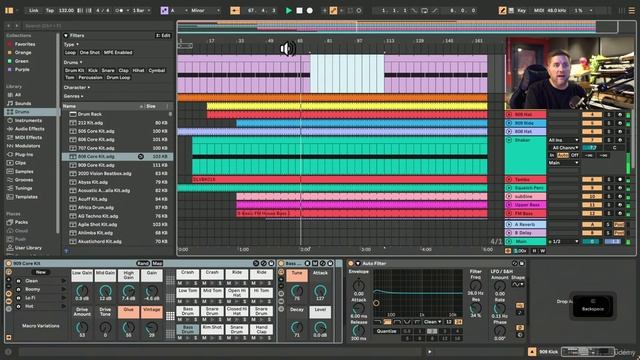Select 909 Core Kit.adg in browser
The height and width of the screenshot is (360, 640).
tap(118, 165)
